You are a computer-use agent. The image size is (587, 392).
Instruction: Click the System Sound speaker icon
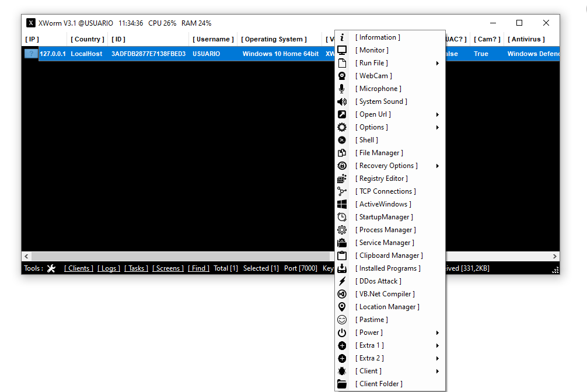[x=342, y=101]
